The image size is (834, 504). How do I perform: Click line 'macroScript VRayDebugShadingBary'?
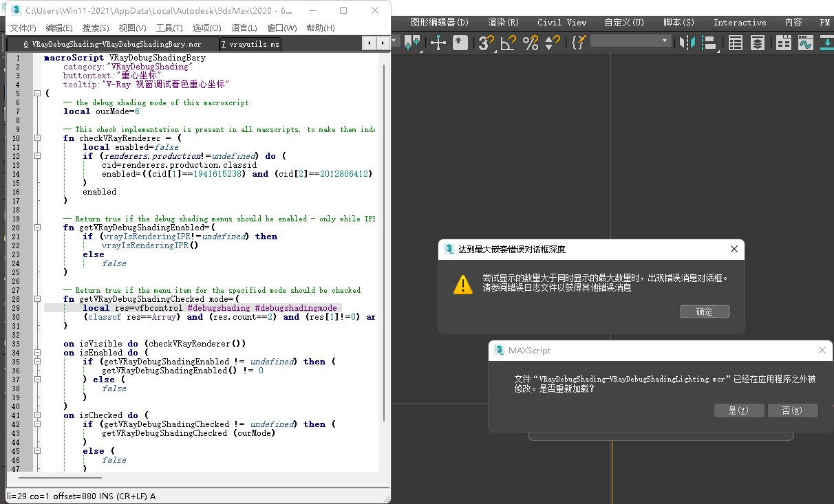125,58
